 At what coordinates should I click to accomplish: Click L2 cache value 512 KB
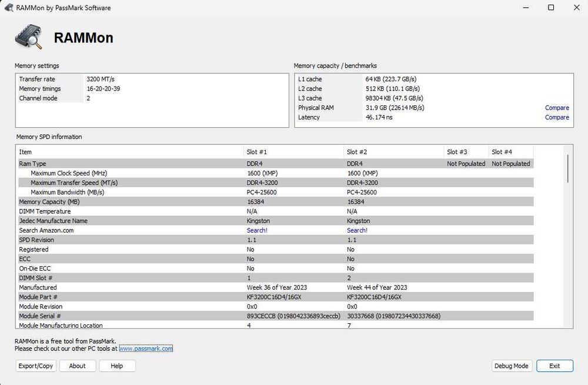pyautogui.click(x=393, y=89)
